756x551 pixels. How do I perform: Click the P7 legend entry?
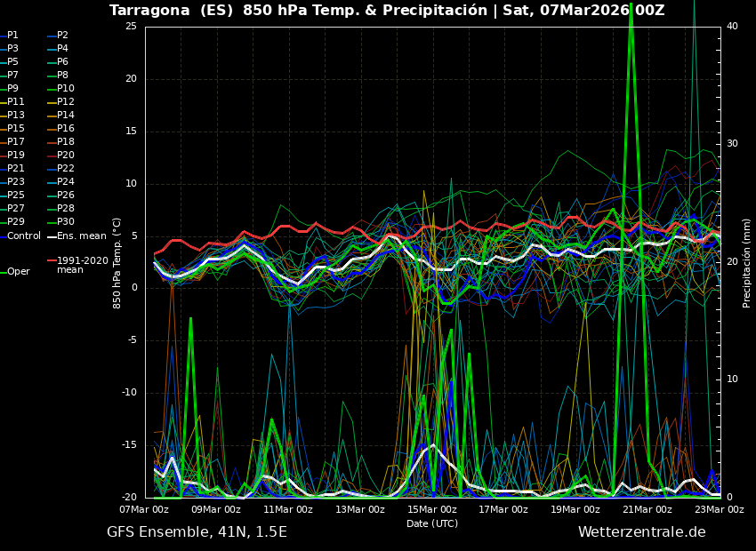(x=12, y=76)
